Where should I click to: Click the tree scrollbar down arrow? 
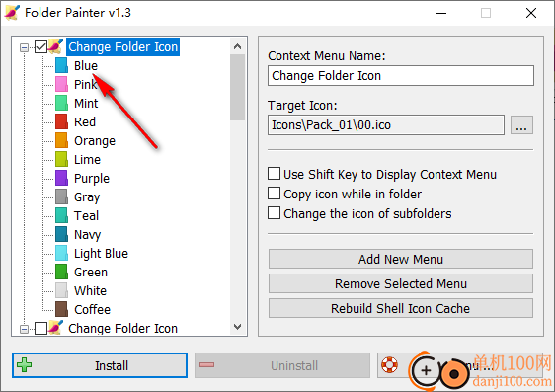tap(237, 327)
